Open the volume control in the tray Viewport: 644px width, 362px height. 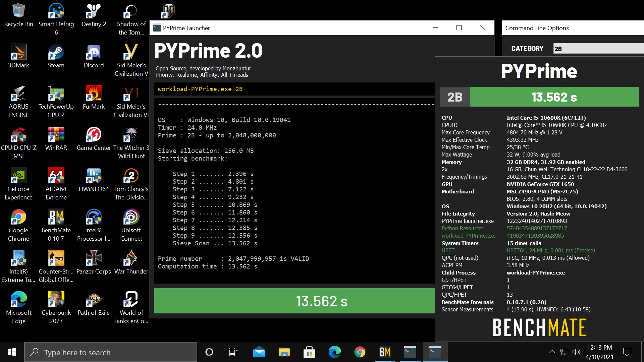coord(576,352)
